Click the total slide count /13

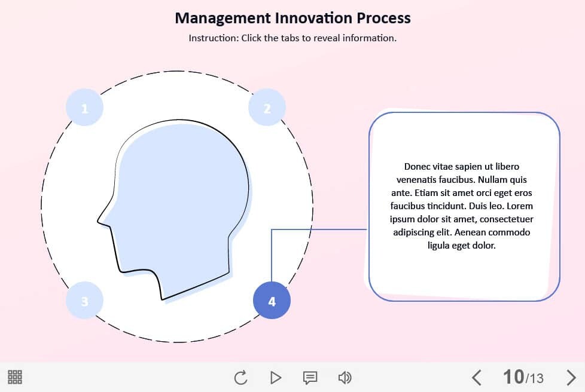coord(535,378)
